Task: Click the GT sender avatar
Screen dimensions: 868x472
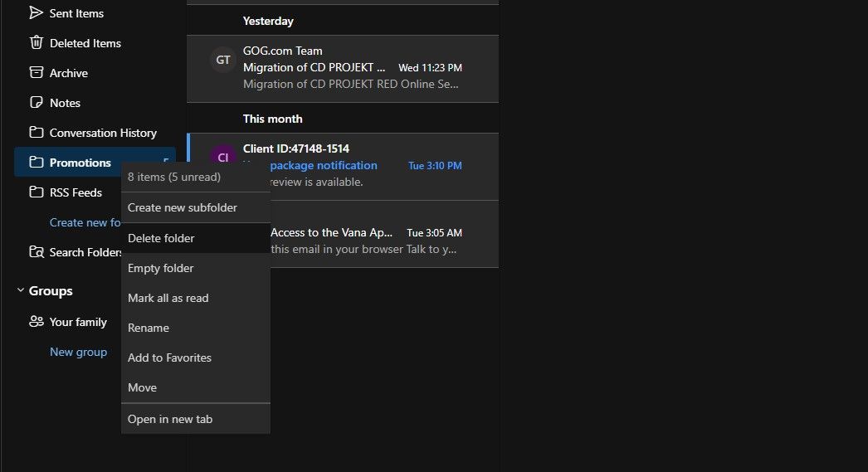Action: point(223,60)
